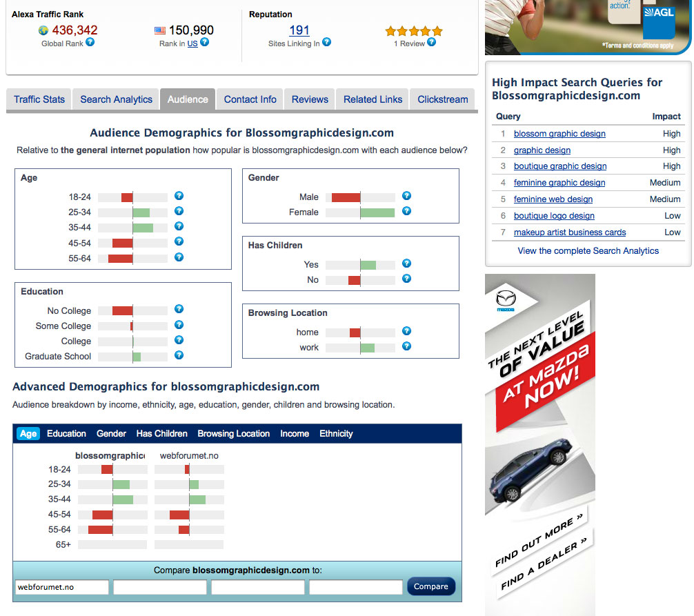Click the help icon on the Female gender row
This screenshot has height=616, width=694.
[x=407, y=210]
